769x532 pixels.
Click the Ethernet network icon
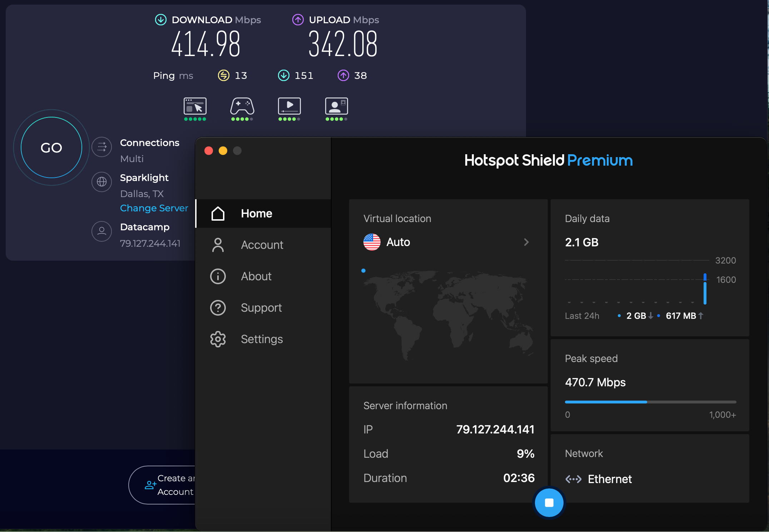point(574,479)
